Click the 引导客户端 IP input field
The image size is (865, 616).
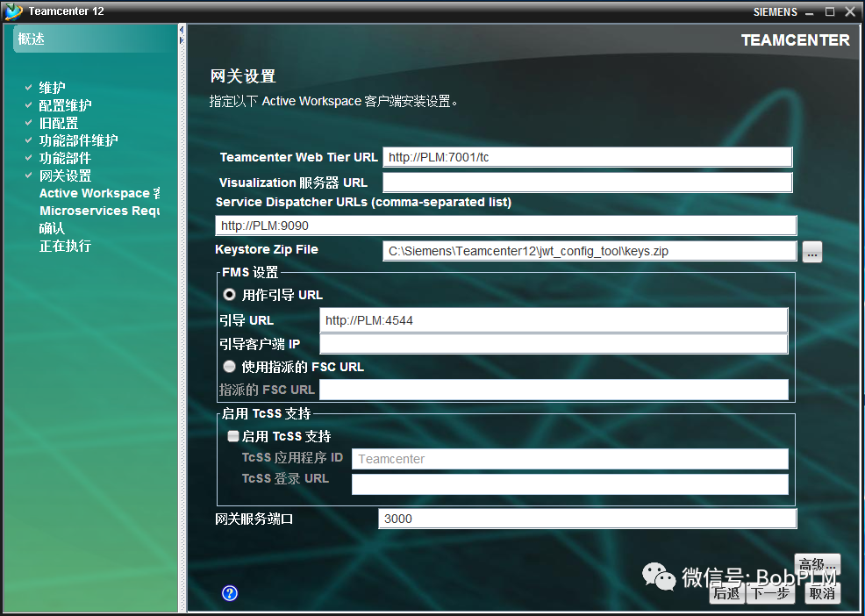point(554,345)
